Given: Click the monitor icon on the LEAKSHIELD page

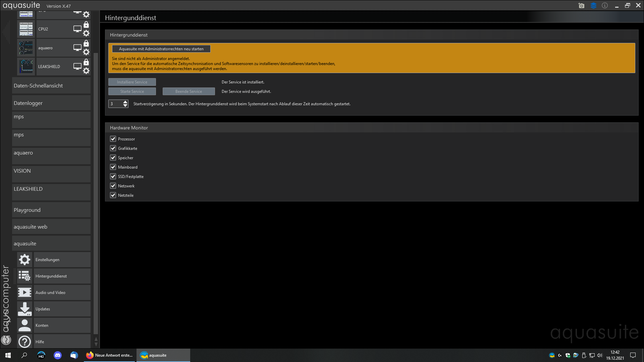Looking at the screenshot, I should pyautogui.click(x=77, y=66).
